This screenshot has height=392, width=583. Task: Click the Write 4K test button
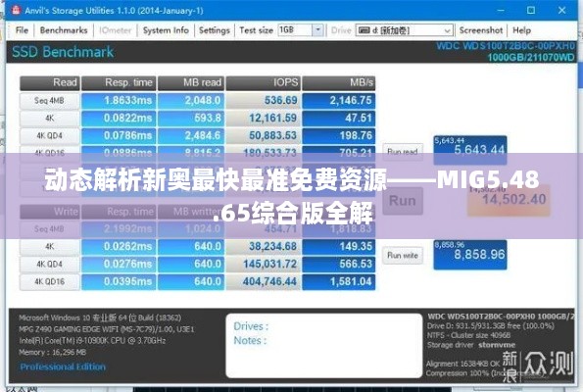click(x=49, y=246)
